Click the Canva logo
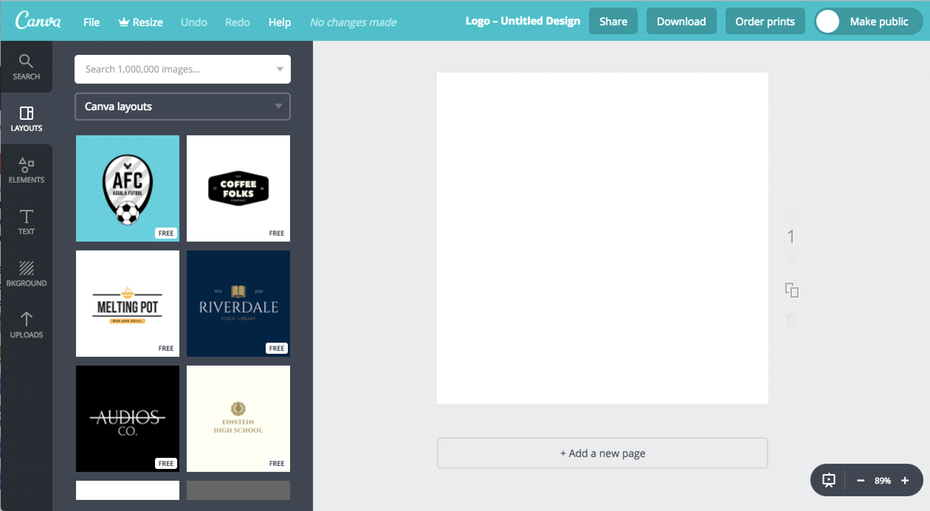The height and width of the screenshot is (511, 930). click(x=38, y=21)
